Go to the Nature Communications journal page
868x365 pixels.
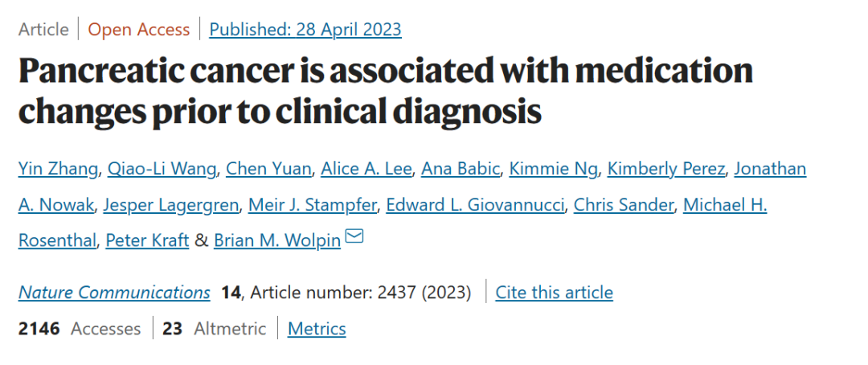(114, 293)
